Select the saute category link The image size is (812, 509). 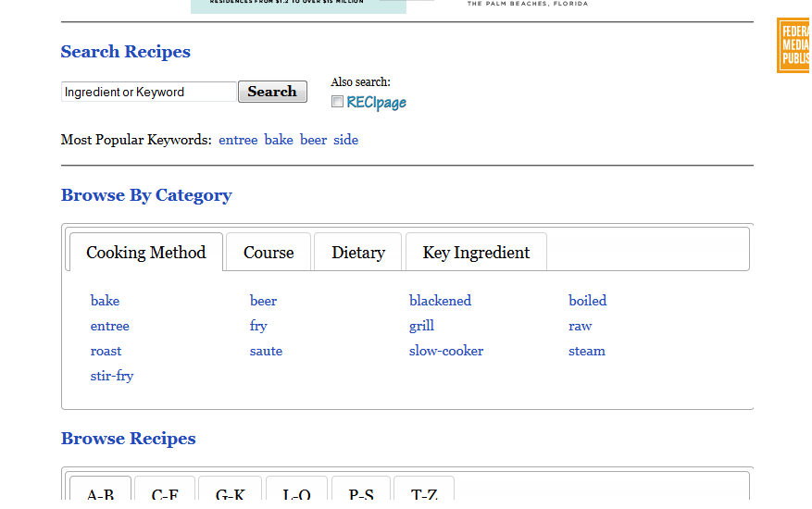266,351
